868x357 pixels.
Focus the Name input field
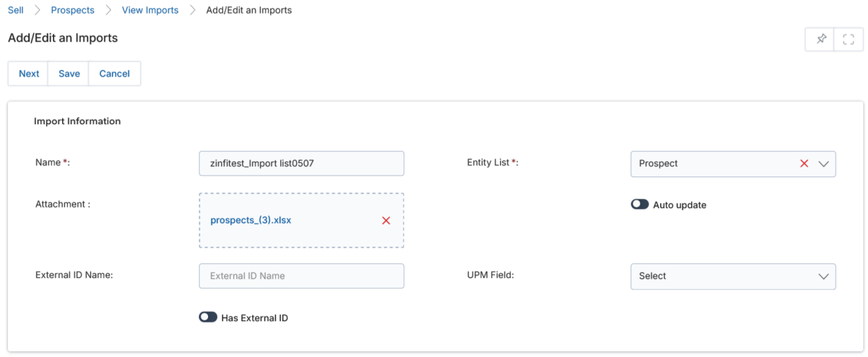pyautogui.click(x=302, y=163)
